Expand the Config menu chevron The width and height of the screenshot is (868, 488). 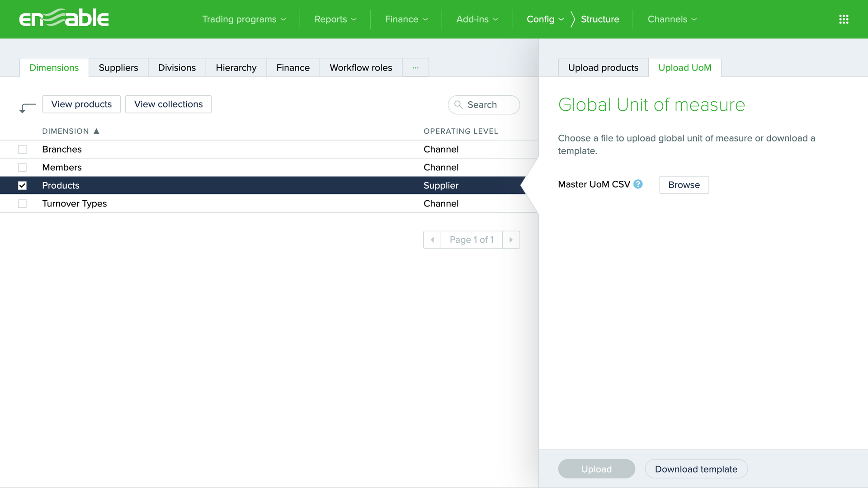[561, 19]
